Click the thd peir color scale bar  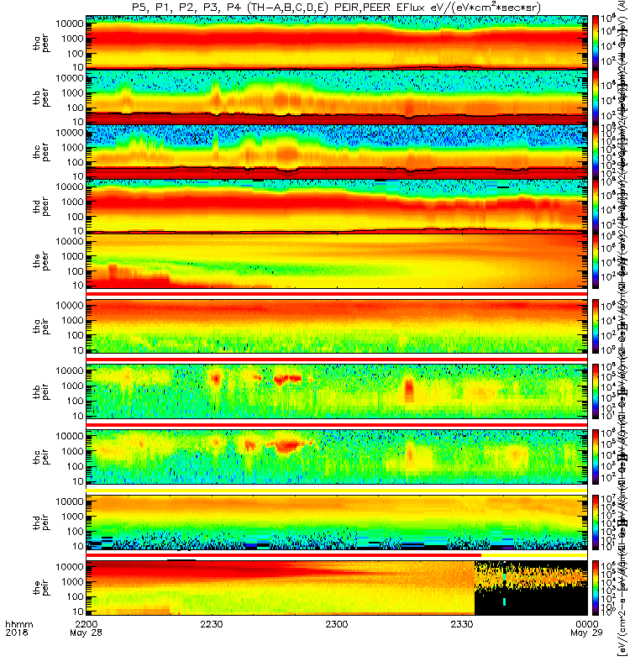pos(596,522)
